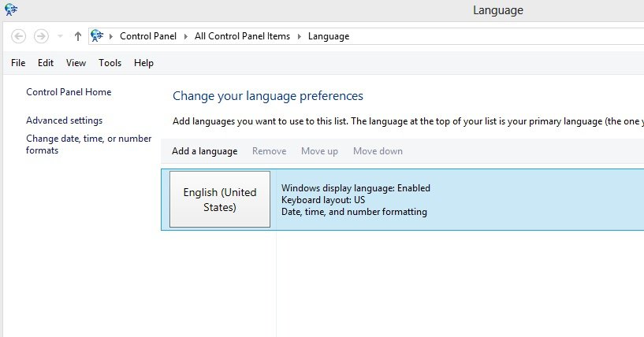Screen dimensions: 644x337
Task: Open Change date, time, or number formats
Action: tap(89, 145)
